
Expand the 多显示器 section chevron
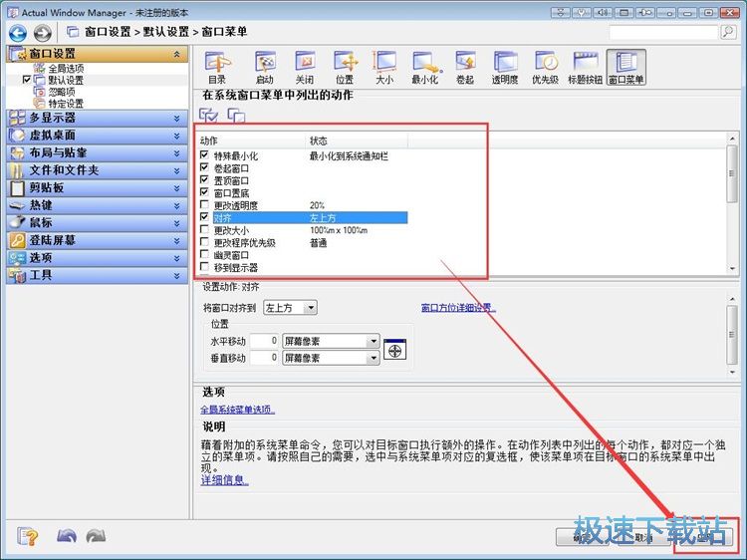click(176, 119)
